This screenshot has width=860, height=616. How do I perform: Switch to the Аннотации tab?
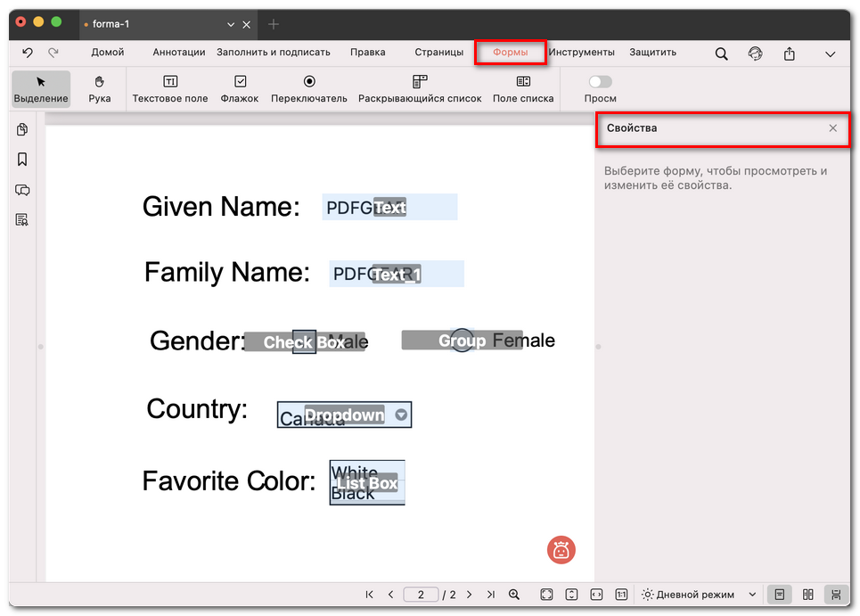[x=178, y=53]
